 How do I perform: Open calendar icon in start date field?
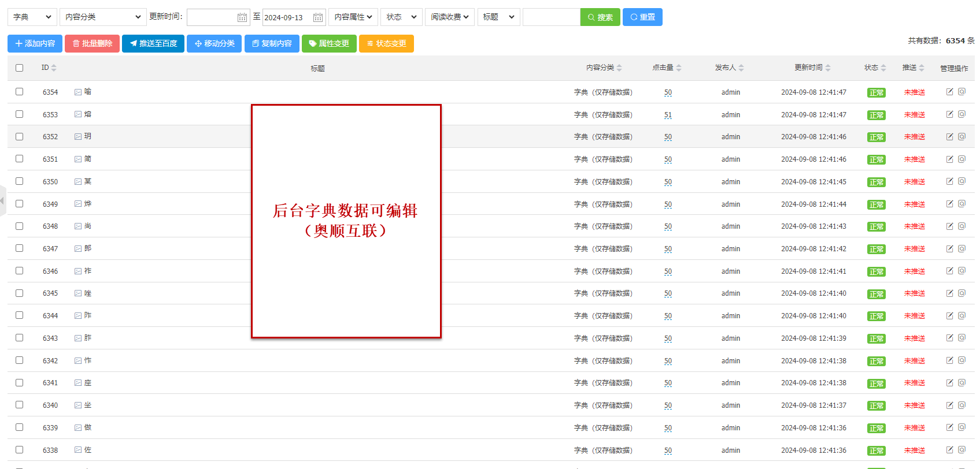[242, 17]
